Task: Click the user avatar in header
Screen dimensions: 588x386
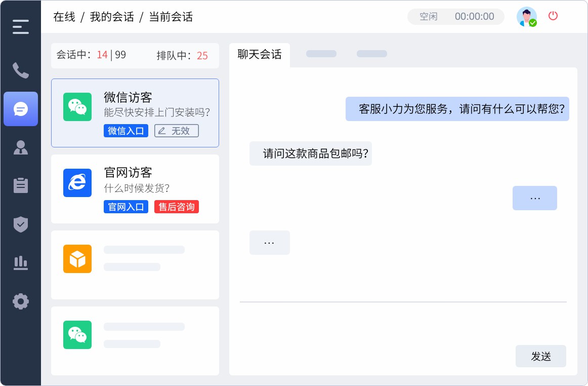Action: (x=526, y=17)
